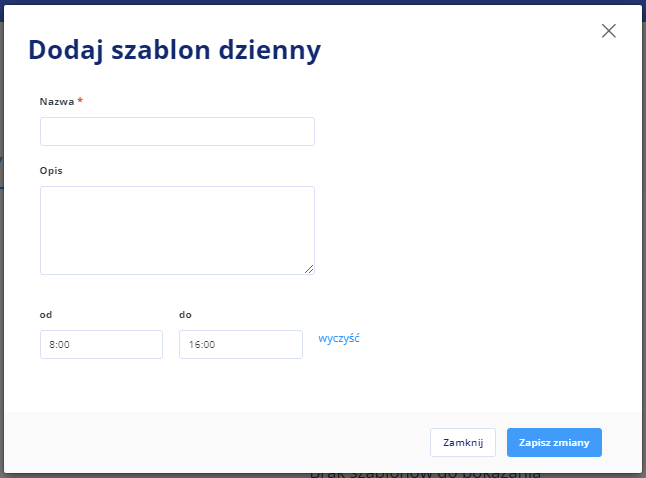The width and height of the screenshot is (646, 478).
Task: Click the dimmed backdrop strip left of dialog
Action: (2, 247)
